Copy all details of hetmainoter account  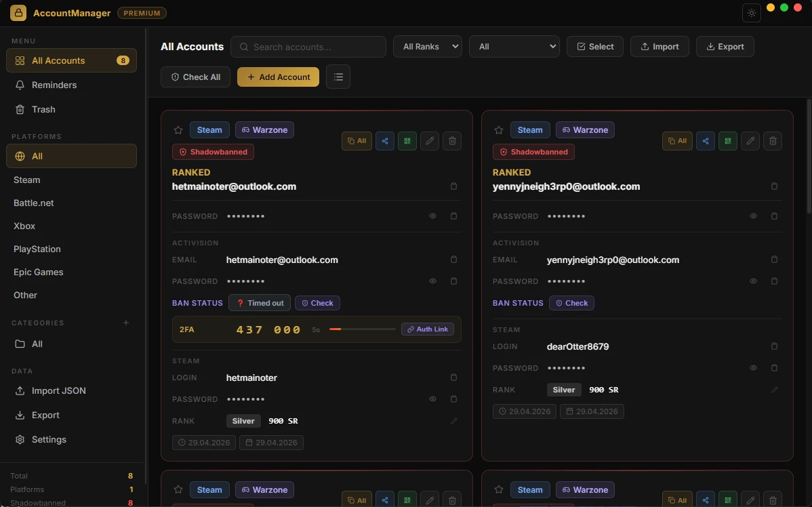(357, 141)
